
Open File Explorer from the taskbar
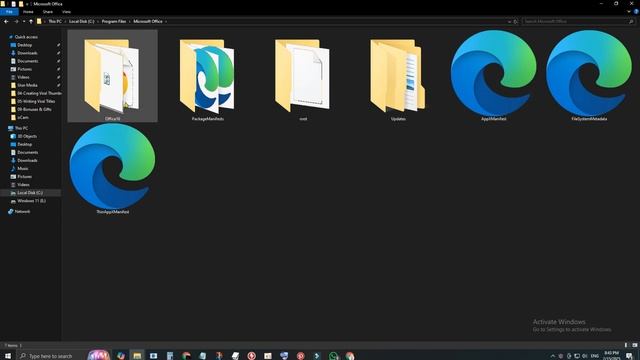click(x=137, y=356)
